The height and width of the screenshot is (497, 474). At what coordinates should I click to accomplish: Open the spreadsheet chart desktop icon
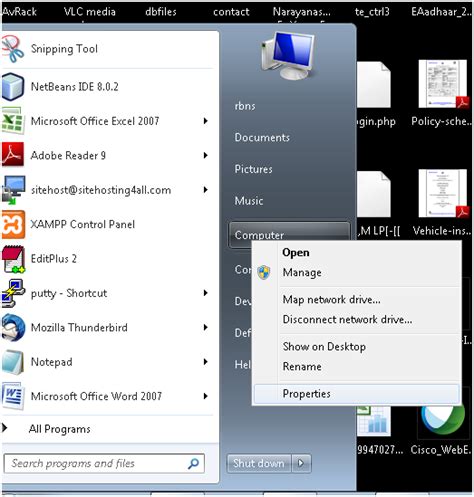click(x=374, y=421)
